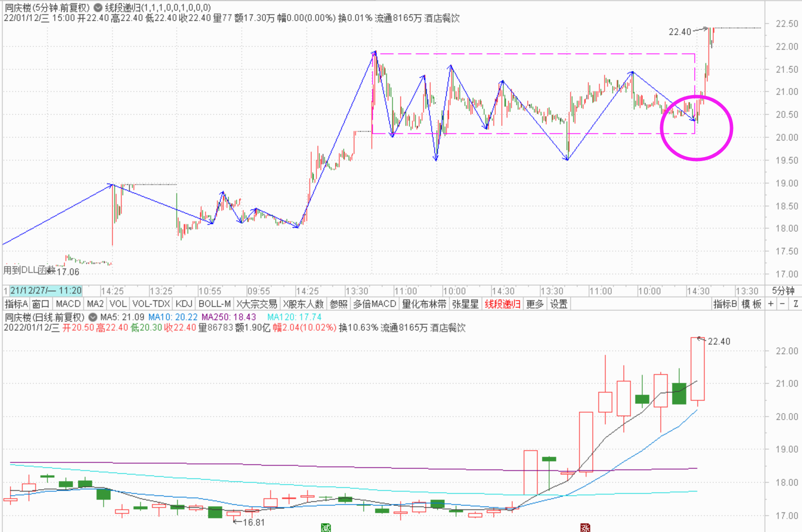Click the 模板 template button
This screenshot has width=802, height=532.
pyautogui.click(x=751, y=304)
